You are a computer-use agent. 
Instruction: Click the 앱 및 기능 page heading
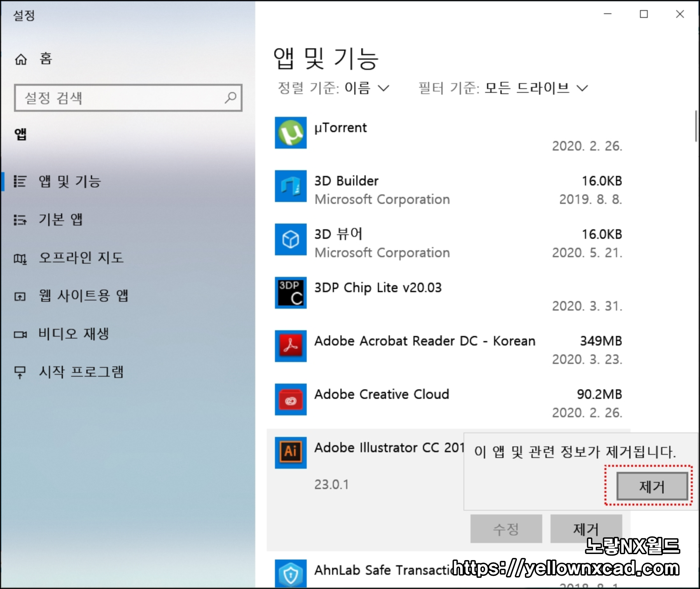point(326,59)
